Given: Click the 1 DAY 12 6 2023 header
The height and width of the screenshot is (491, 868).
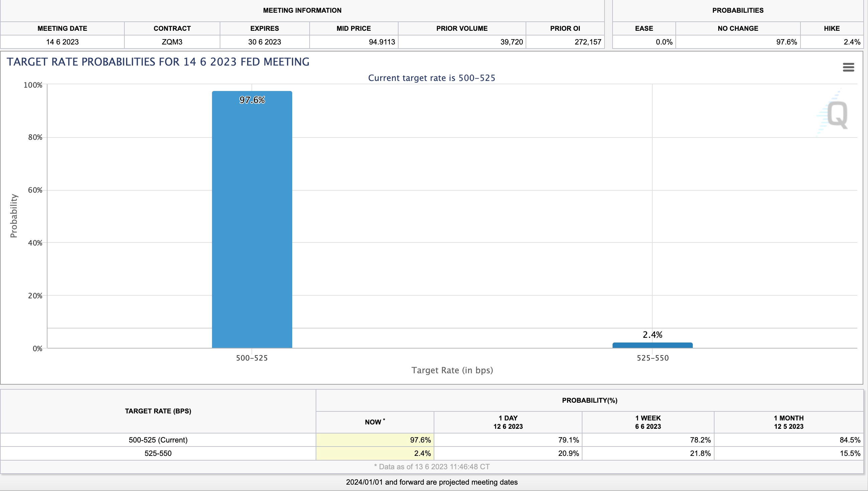Looking at the screenshot, I should point(508,422).
